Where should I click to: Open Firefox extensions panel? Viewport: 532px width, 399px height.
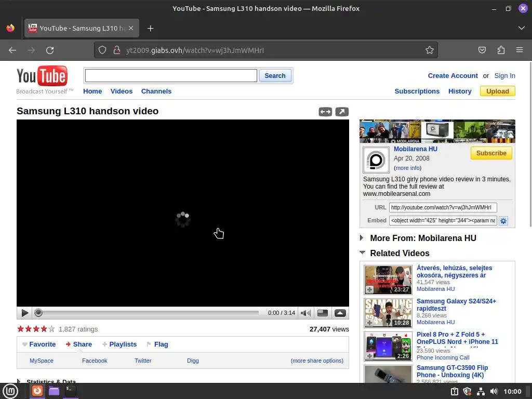coord(501,50)
